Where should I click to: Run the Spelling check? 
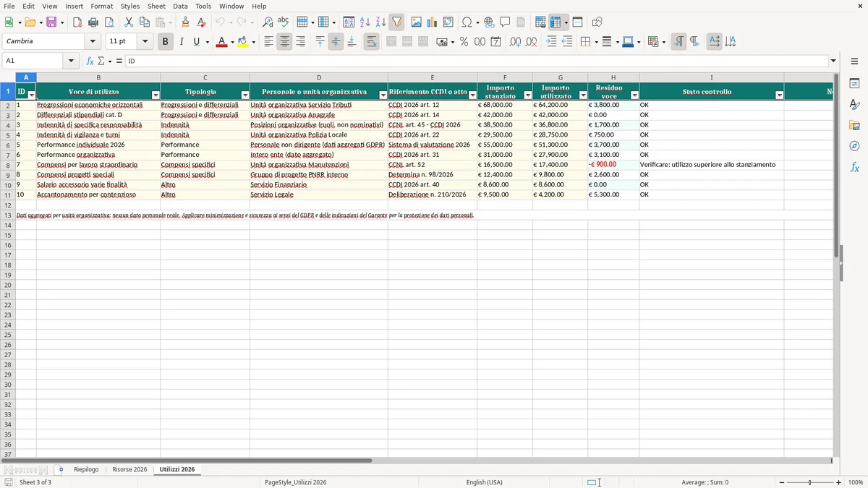coord(284,22)
